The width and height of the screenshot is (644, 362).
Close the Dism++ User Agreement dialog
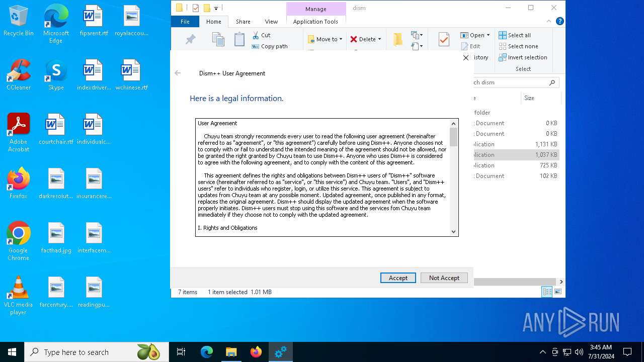pyautogui.click(x=466, y=58)
